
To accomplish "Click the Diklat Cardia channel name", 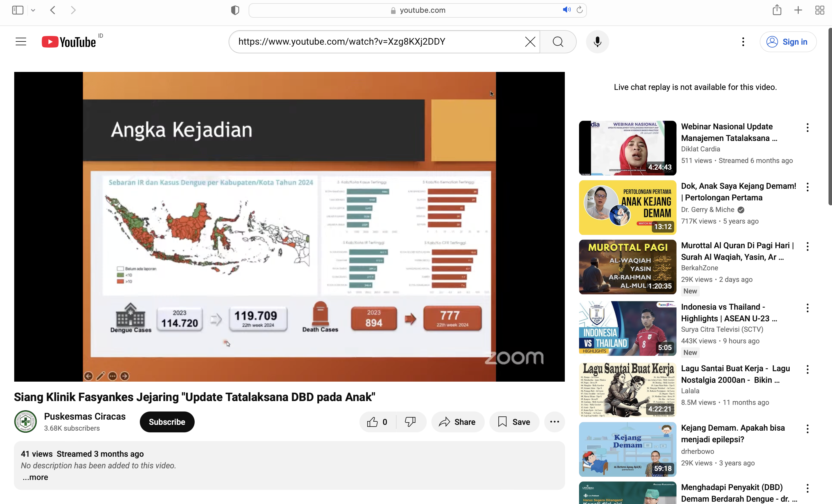I will [x=700, y=149].
